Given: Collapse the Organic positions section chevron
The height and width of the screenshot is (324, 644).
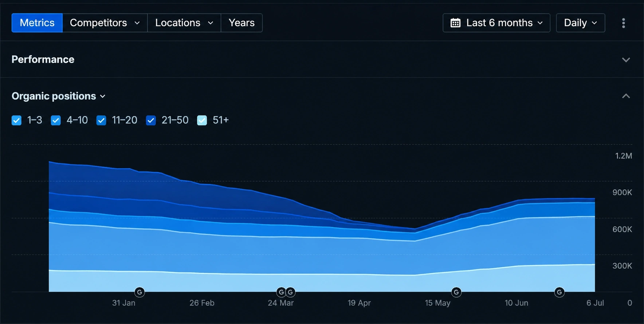Looking at the screenshot, I should tap(626, 96).
